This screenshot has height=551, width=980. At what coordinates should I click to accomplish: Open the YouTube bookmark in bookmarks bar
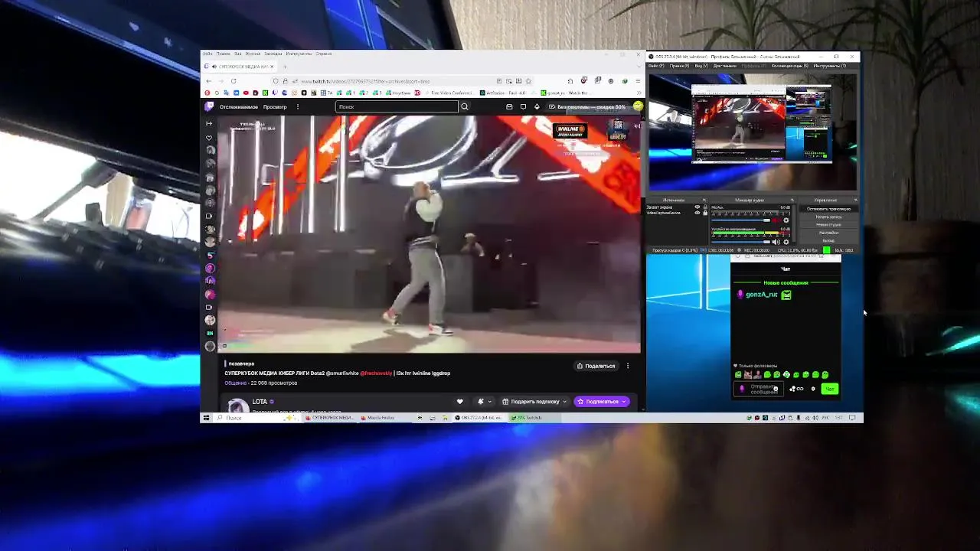pyautogui.click(x=246, y=93)
